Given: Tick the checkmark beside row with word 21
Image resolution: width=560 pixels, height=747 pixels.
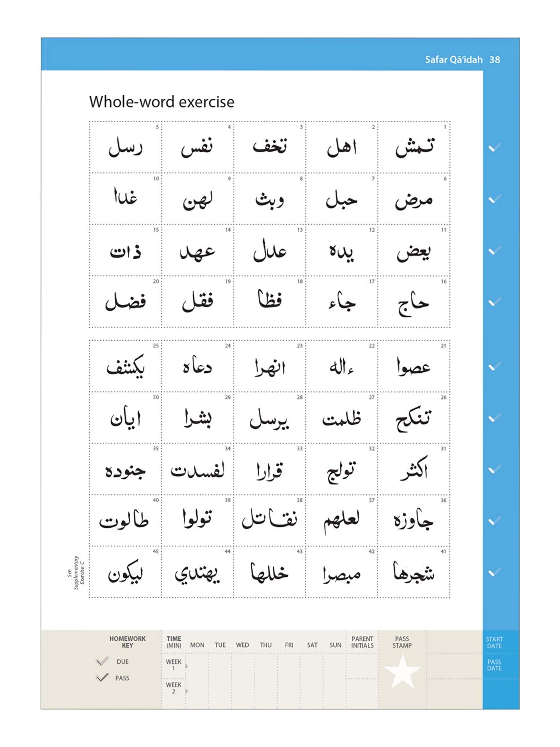Looking at the screenshot, I should (495, 366).
